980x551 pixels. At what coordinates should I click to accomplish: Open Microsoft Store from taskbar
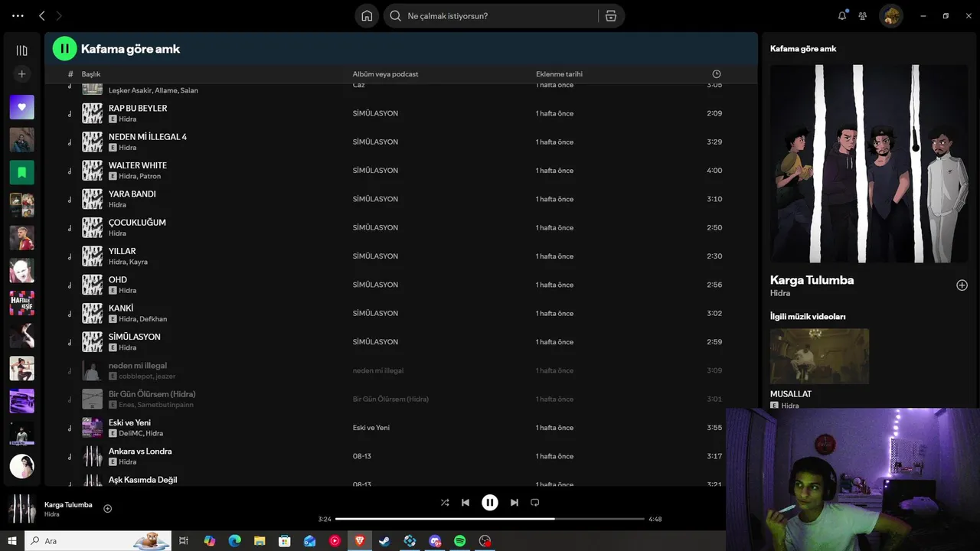click(x=284, y=541)
